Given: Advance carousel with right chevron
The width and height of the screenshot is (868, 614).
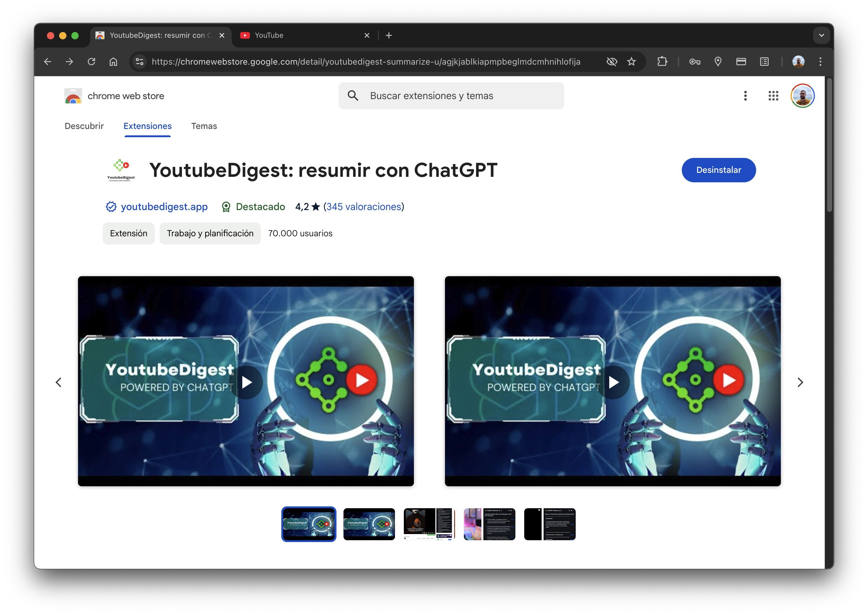Looking at the screenshot, I should coord(800,382).
